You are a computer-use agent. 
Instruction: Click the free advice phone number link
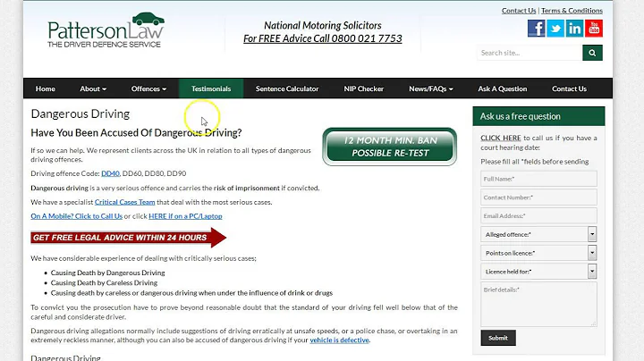coord(322,38)
